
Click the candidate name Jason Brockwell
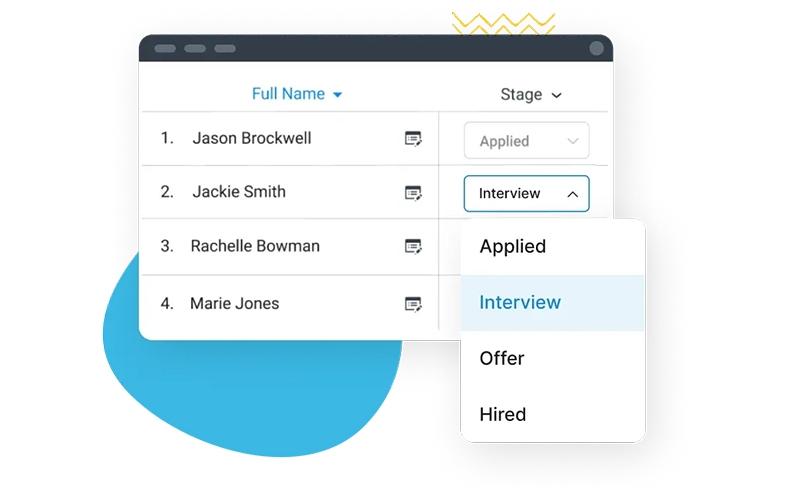coord(252,138)
